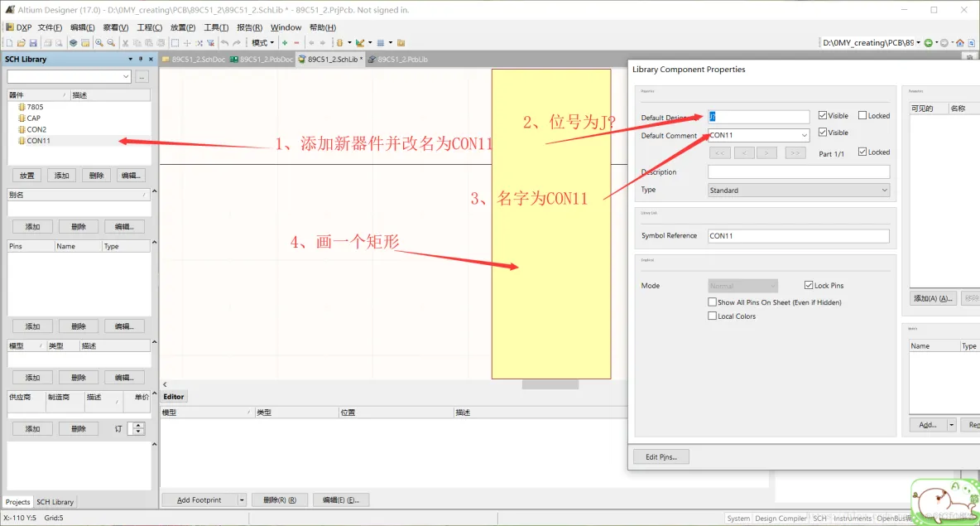The image size is (980, 526).
Task: Click the layered stack icon in toolbar
Action: (73, 43)
